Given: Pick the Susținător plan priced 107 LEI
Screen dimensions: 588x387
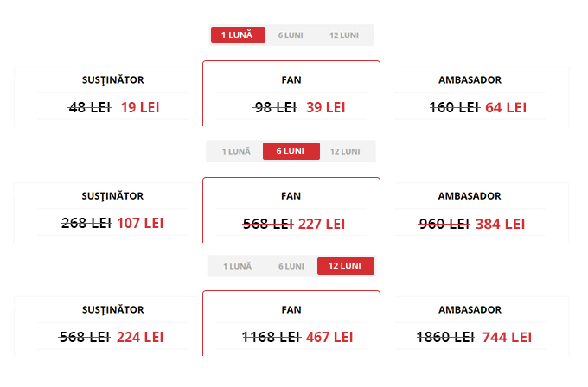Looking at the screenshot, I should coord(112,212).
